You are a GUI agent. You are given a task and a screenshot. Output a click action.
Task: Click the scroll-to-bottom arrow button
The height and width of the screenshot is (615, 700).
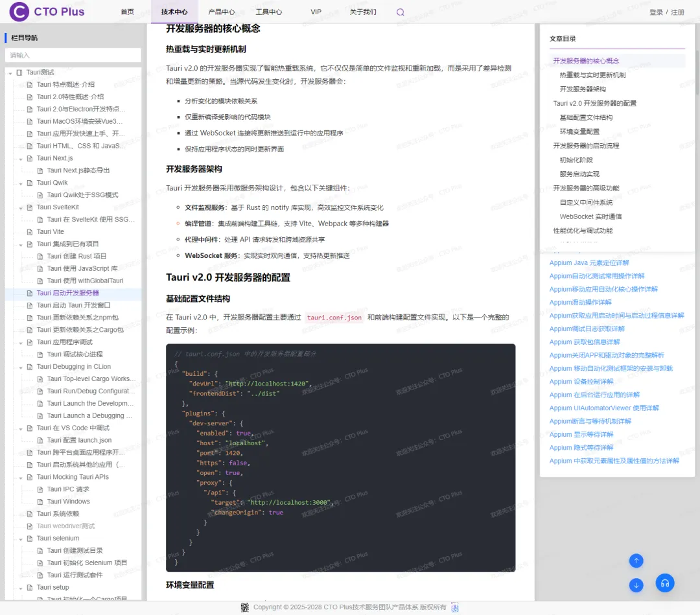point(636,585)
